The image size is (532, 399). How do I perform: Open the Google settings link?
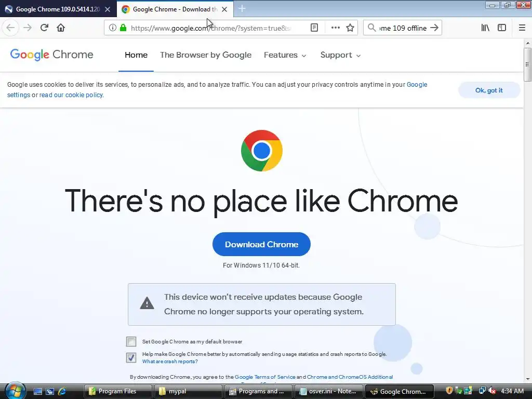coord(417,85)
